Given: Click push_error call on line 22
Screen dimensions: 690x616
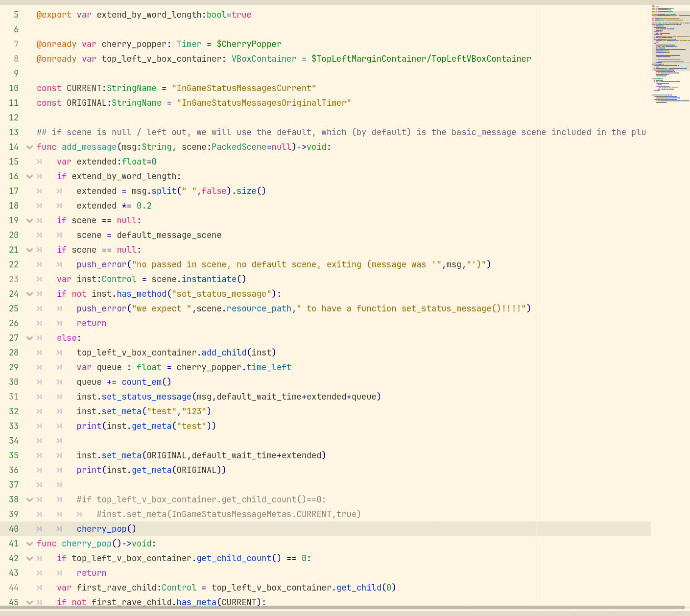Looking at the screenshot, I should [x=101, y=264].
